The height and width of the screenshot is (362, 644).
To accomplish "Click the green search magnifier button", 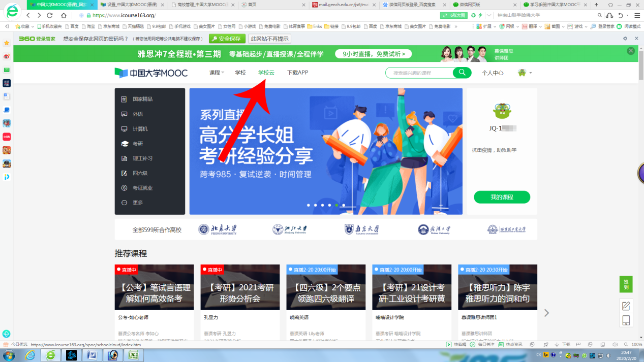I will (x=462, y=73).
